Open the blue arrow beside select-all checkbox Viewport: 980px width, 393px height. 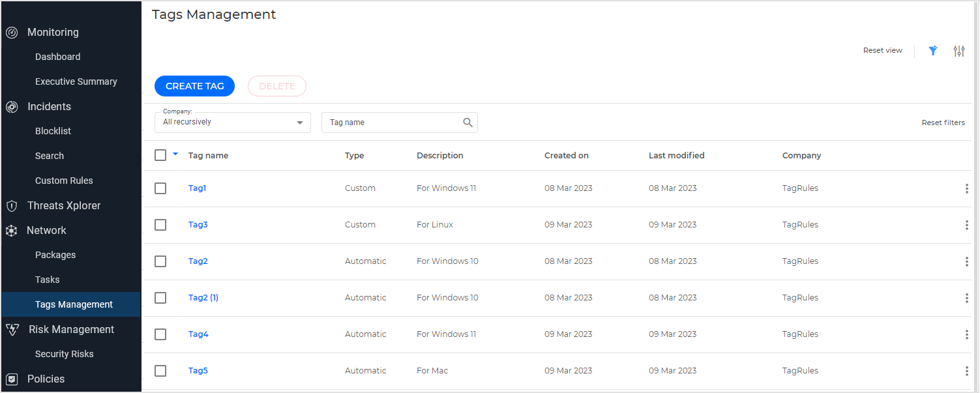(x=175, y=154)
